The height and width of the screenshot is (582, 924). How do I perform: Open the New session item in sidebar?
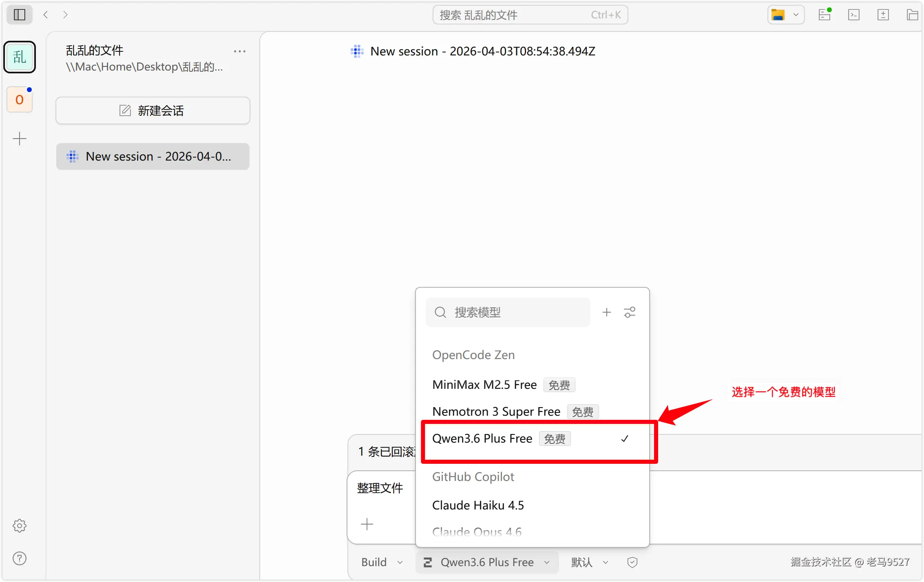[153, 157]
